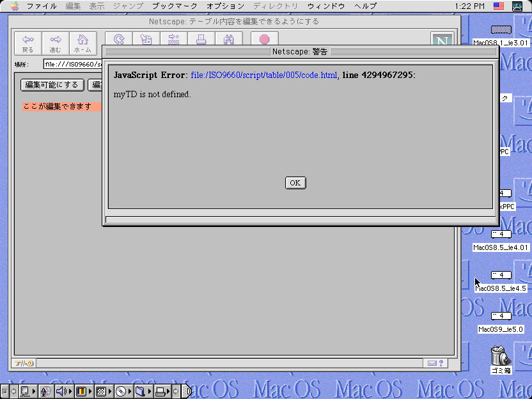Click the 'line 4294967295' text in the dialog
This screenshot has width=532, height=399.
pos(378,75)
